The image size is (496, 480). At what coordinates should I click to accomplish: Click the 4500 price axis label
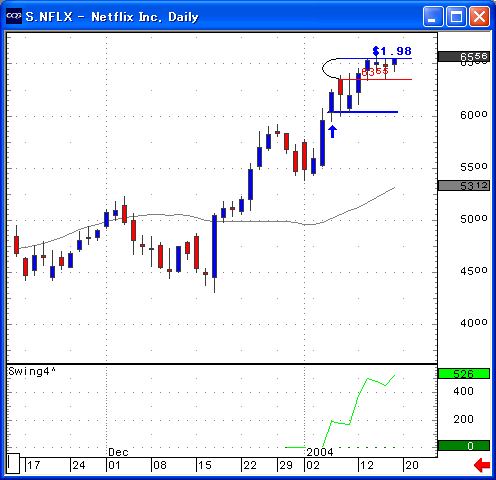[474, 271]
